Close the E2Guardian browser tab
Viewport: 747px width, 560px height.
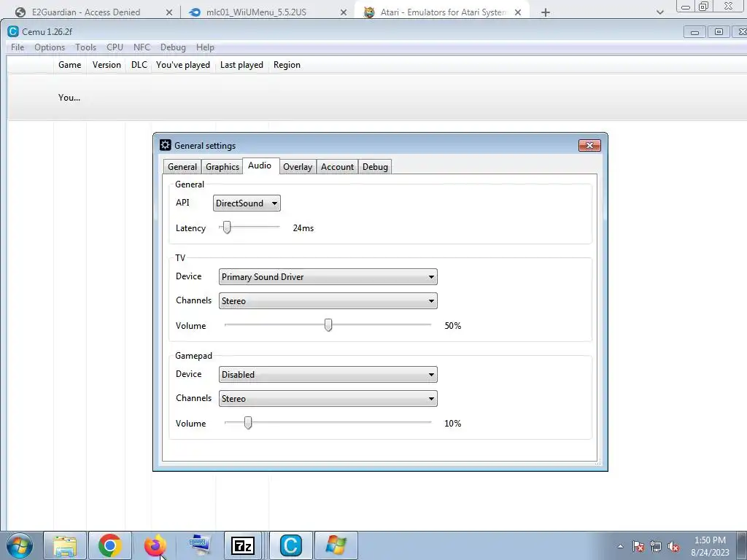pos(169,12)
